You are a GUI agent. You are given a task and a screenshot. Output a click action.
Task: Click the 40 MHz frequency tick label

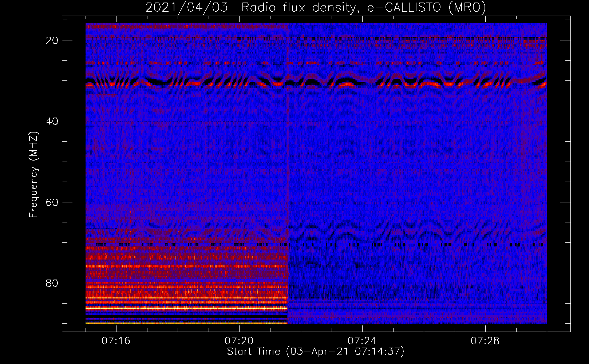(52, 121)
